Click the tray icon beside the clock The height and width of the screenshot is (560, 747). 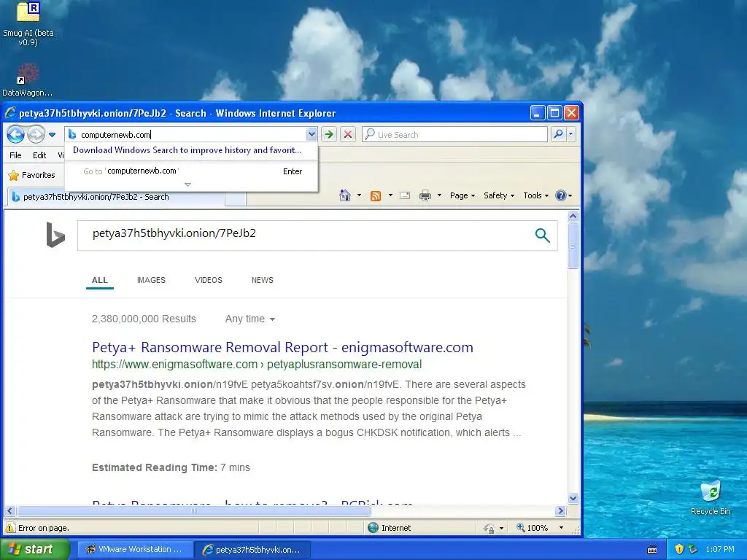point(693,550)
